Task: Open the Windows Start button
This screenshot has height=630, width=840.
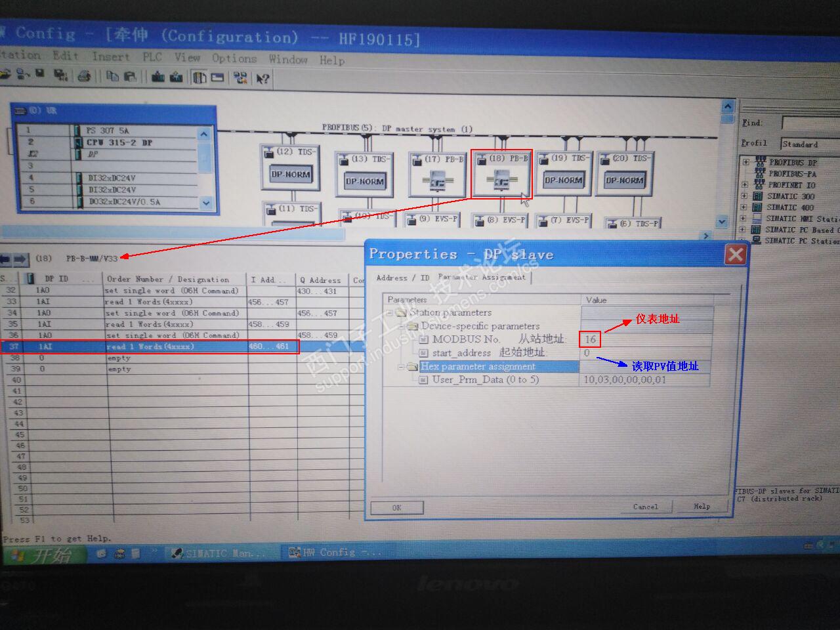Action: pyautogui.click(x=45, y=555)
